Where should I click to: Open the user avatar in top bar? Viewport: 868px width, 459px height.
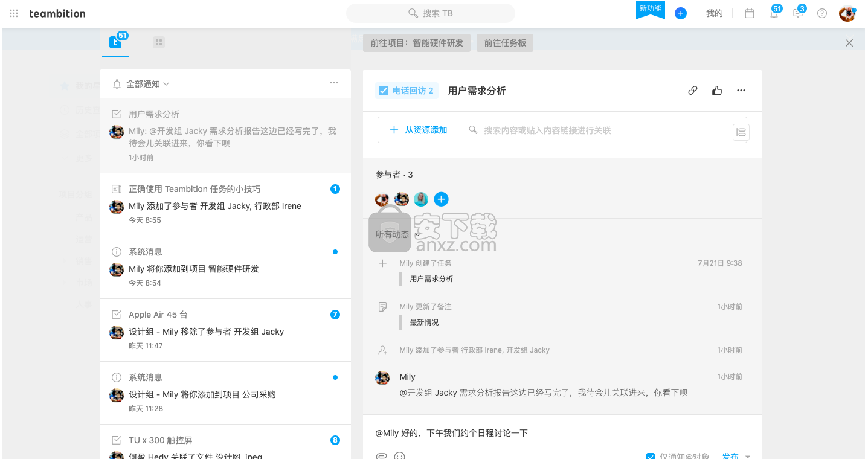click(x=847, y=13)
